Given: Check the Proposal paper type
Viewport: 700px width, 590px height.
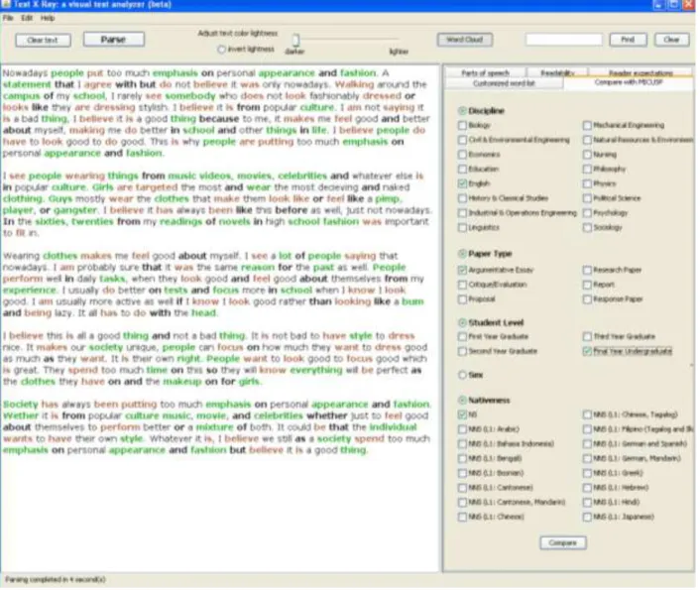Looking at the screenshot, I should pyautogui.click(x=462, y=299).
